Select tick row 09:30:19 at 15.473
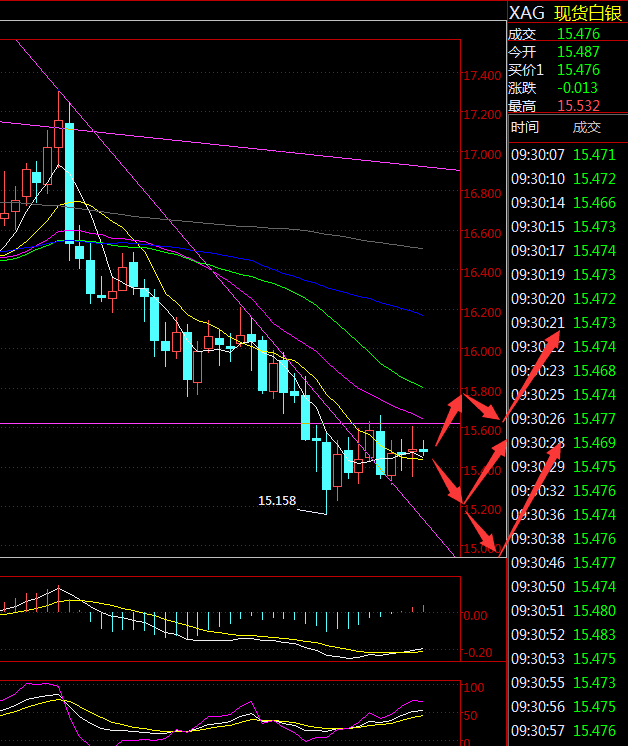The width and height of the screenshot is (628, 746). coord(563,275)
